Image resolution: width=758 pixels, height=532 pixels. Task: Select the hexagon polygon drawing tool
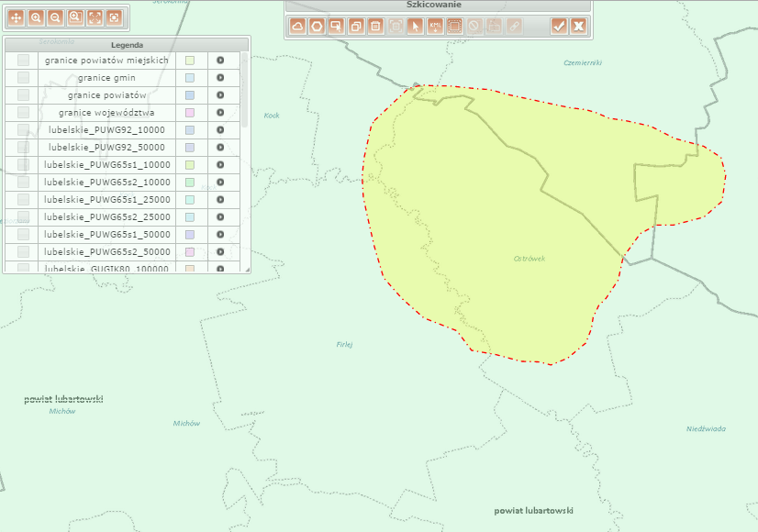[x=317, y=26]
